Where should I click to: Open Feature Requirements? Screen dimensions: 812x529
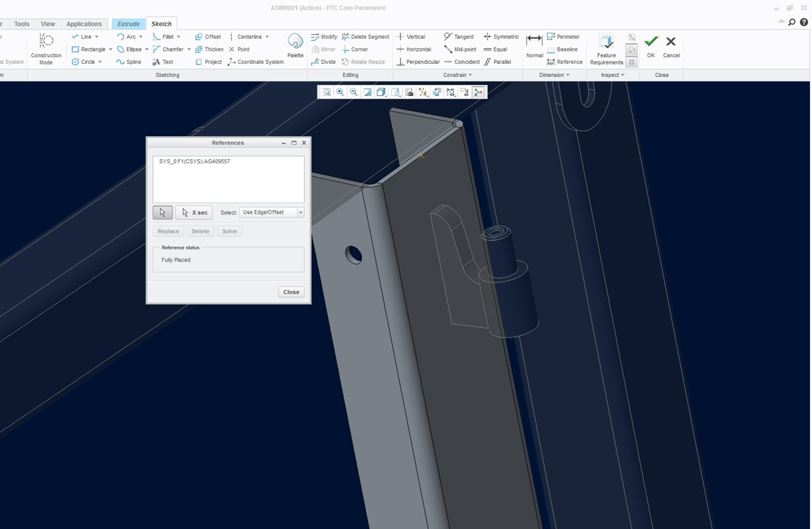point(606,47)
